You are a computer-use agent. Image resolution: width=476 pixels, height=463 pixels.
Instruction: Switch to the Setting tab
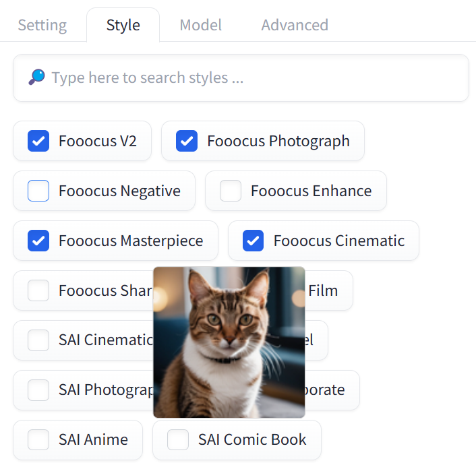tap(42, 26)
